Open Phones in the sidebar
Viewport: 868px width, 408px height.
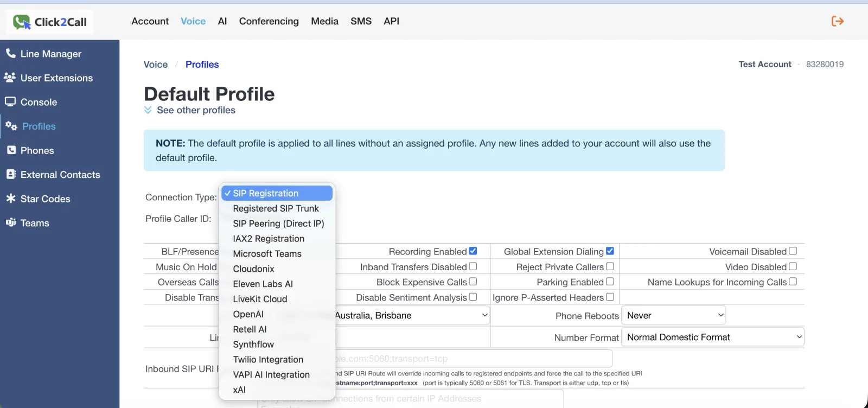pyautogui.click(x=37, y=150)
